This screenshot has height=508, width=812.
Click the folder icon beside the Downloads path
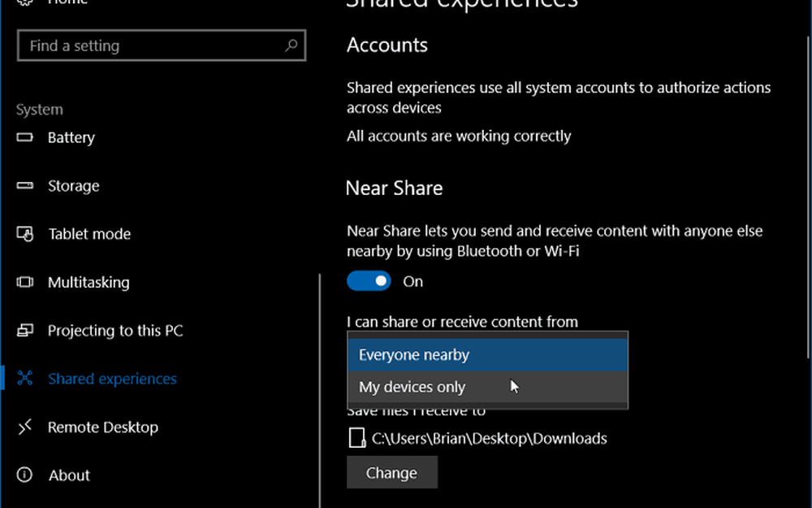[356, 439]
